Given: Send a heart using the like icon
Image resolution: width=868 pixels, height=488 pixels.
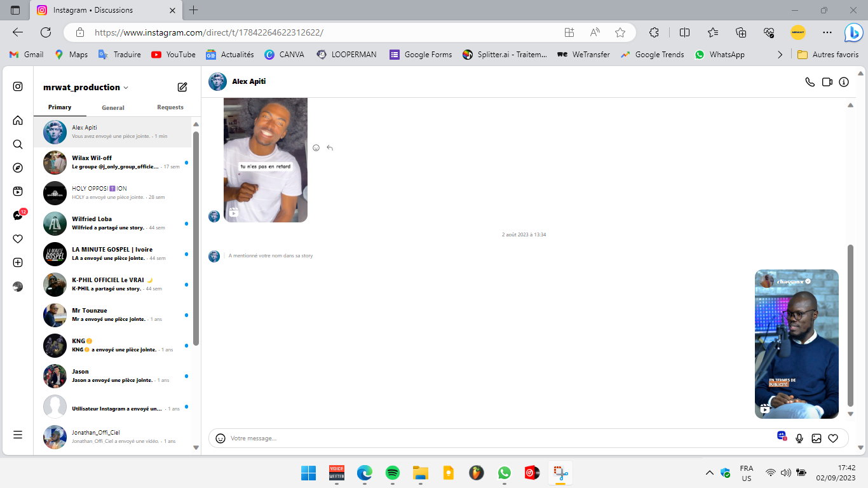Looking at the screenshot, I should coord(833,438).
